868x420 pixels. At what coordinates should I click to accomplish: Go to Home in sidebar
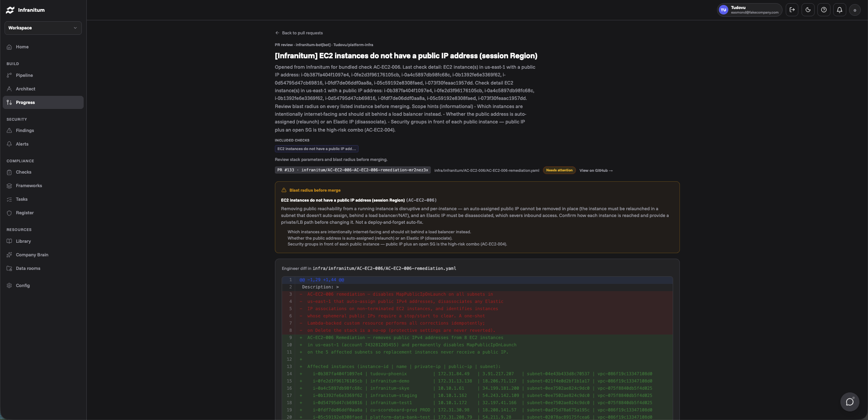pos(43,47)
